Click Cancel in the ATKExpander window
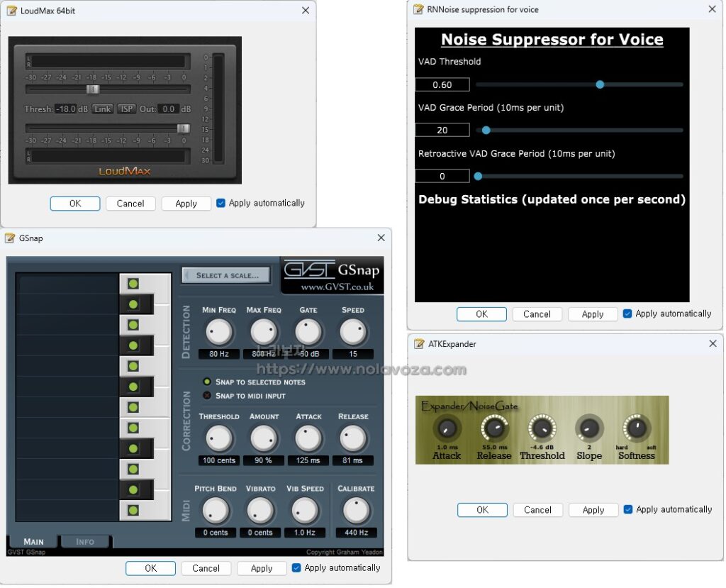The image size is (726, 588). tap(538, 510)
